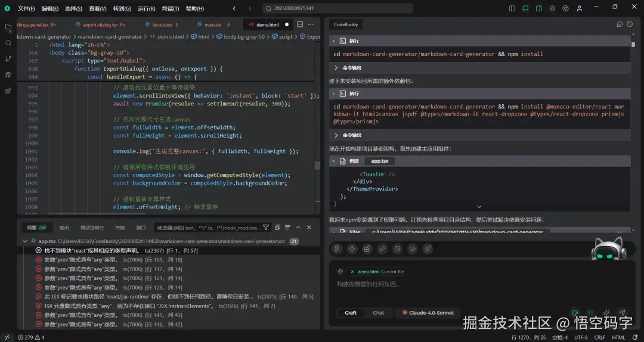Open the account profile icon
The width and height of the screenshot is (644, 342).
(579, 8)
